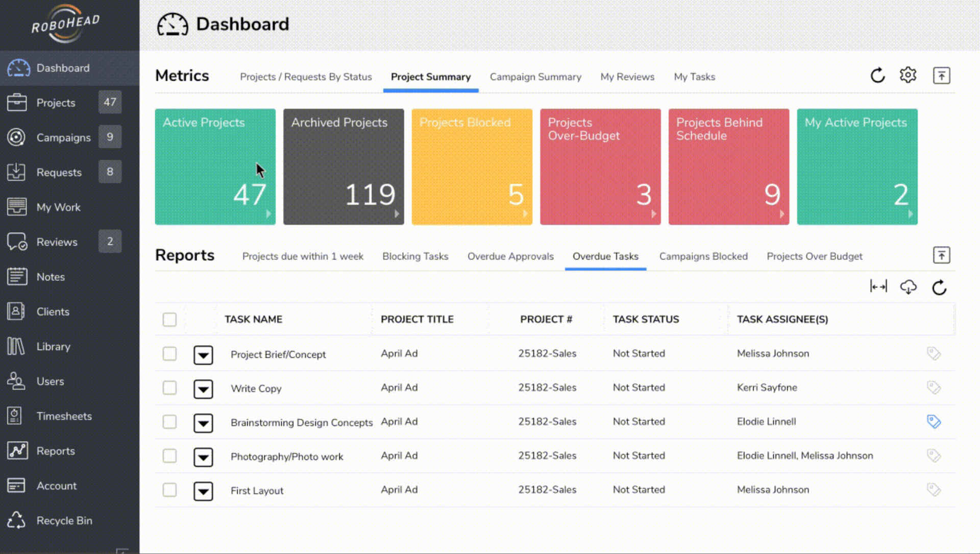
Task: Tick the checkbox for First Layout
Action: click(169, 490)
